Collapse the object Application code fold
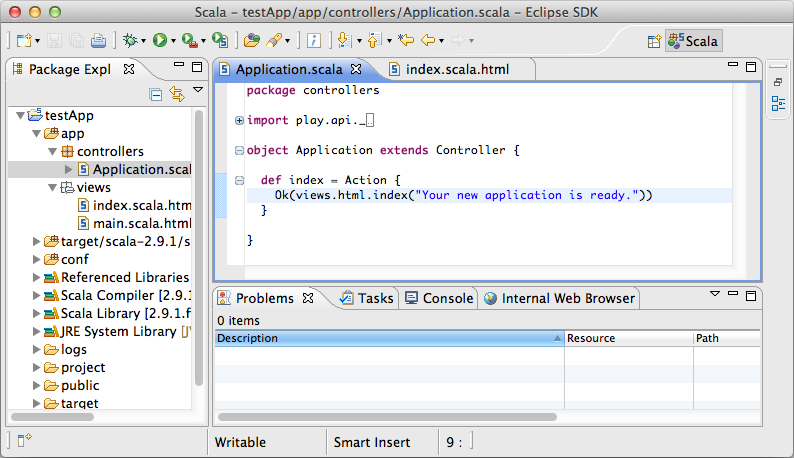 tap(239, 151)
